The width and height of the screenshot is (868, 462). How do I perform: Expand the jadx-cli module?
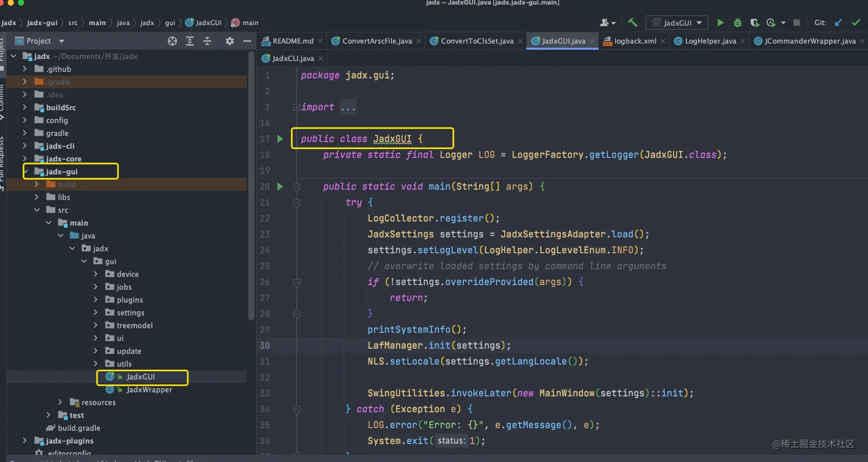point(25,146)
